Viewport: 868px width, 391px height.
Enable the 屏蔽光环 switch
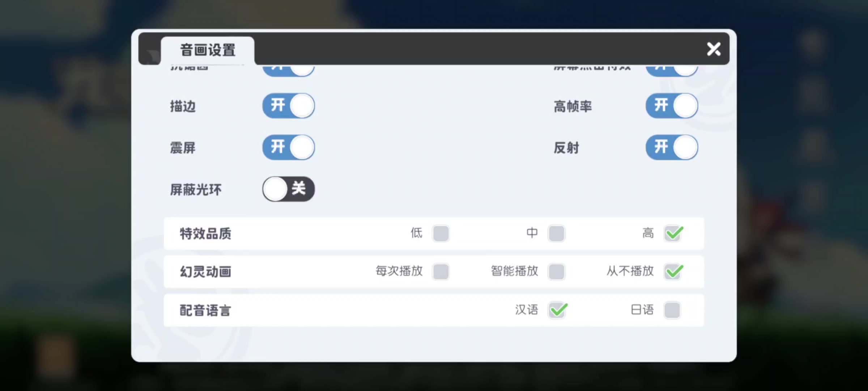[289, 189]
